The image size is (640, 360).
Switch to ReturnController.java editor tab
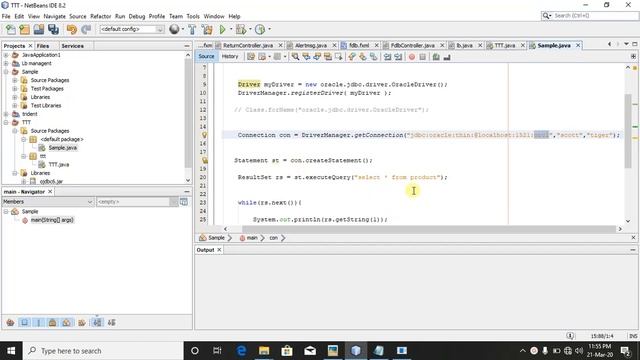tap(248, 45)
